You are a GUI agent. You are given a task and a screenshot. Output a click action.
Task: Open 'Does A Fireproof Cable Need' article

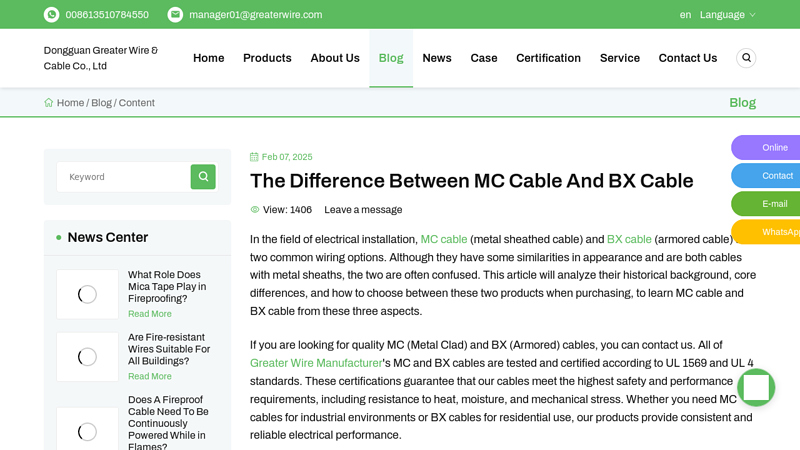click(168, 422)
